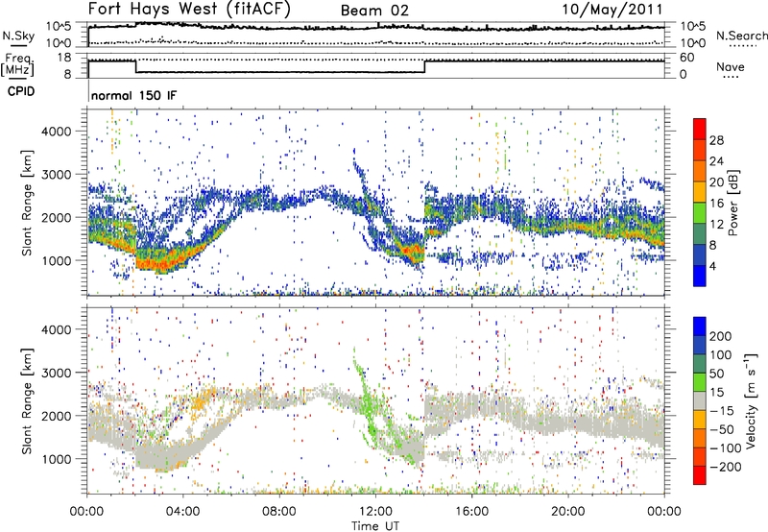
Task: Click the '20:00' time tick label
Action: [x=567, y=512]
